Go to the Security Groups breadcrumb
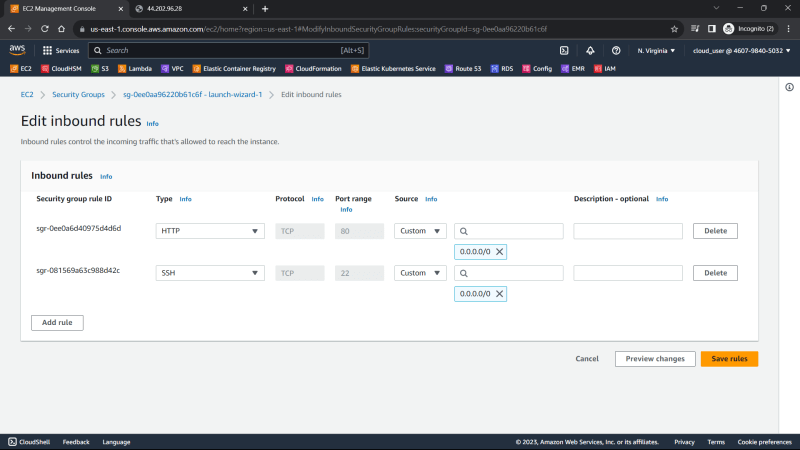The width and height of the screenshot is (800, 450). click(78, 94)
